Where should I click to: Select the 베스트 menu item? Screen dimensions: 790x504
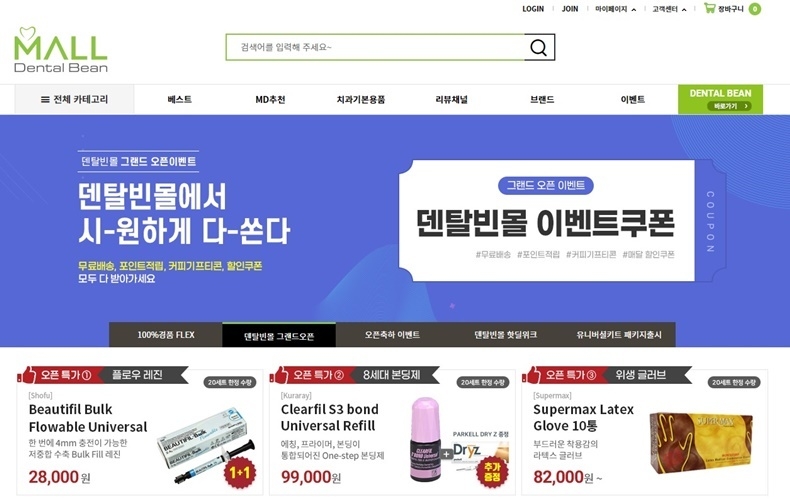point(180,99)
